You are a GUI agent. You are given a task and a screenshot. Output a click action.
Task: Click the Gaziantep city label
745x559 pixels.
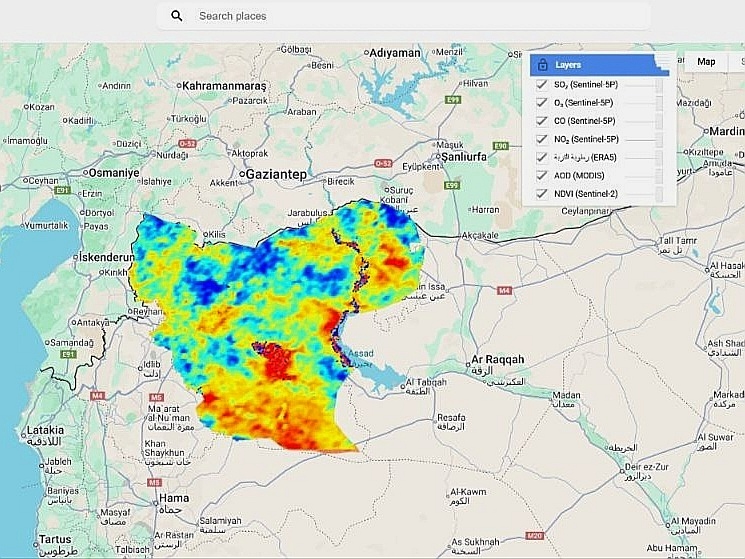[x=277, y=174]
